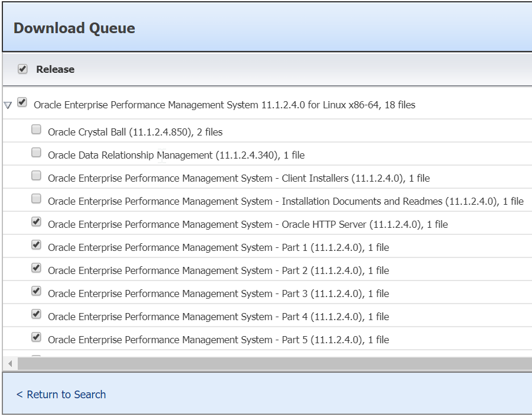Click the horizontal scrollbar track
Image resolution: width=532 pixels, height=416 pixels.
click(275, 364)
